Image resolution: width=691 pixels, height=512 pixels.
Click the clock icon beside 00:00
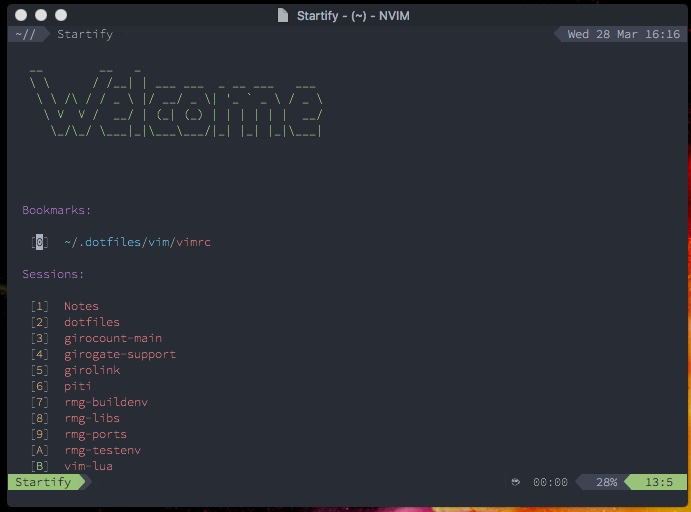(x=515, y=482)
